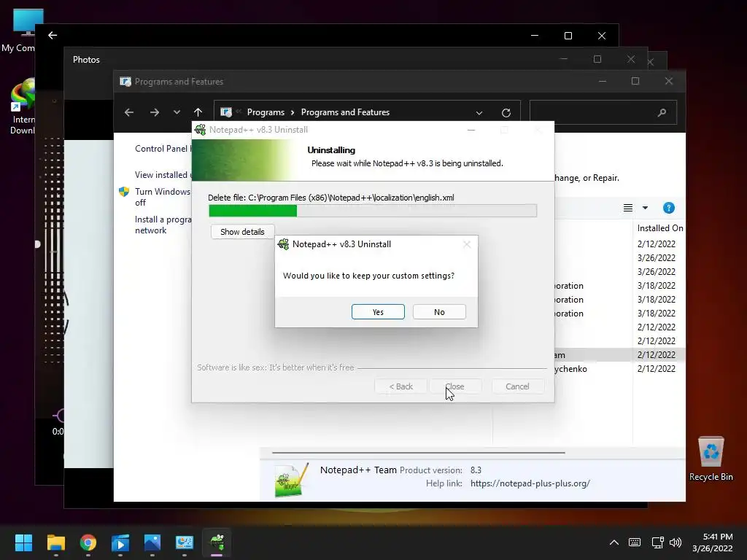Viewport: 747px width, 560px height.
Task: Select Internet Download Manager desktop icon
Action: pos(23,107)
